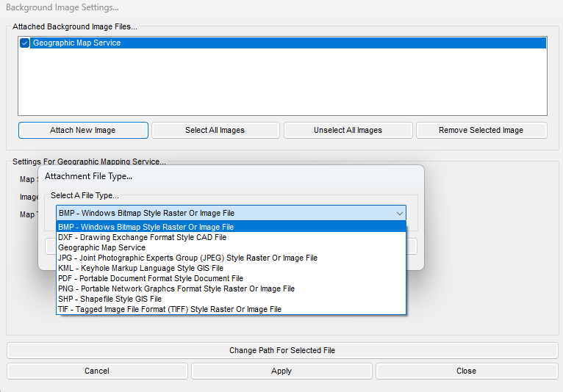The width and height of the screenshot is (563, 392).
Task: Click the Cancel button at bottom
Action: pos(97,371)
